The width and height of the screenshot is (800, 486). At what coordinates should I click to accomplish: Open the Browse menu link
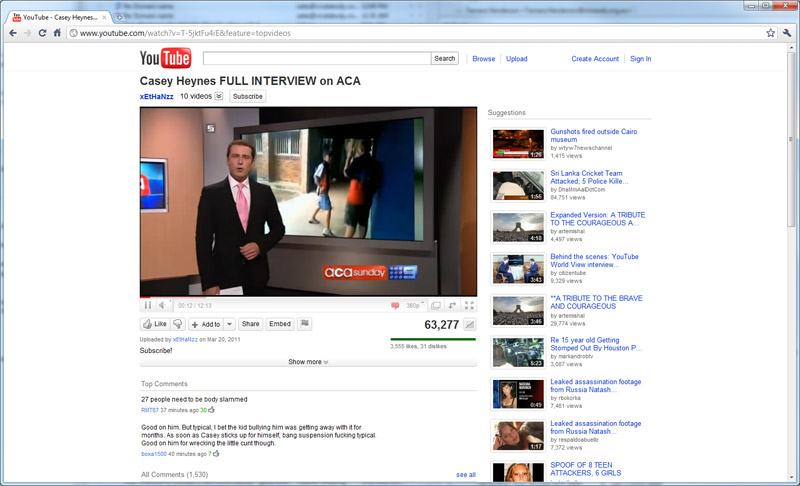pyautogui.click(x=483, y=59)
